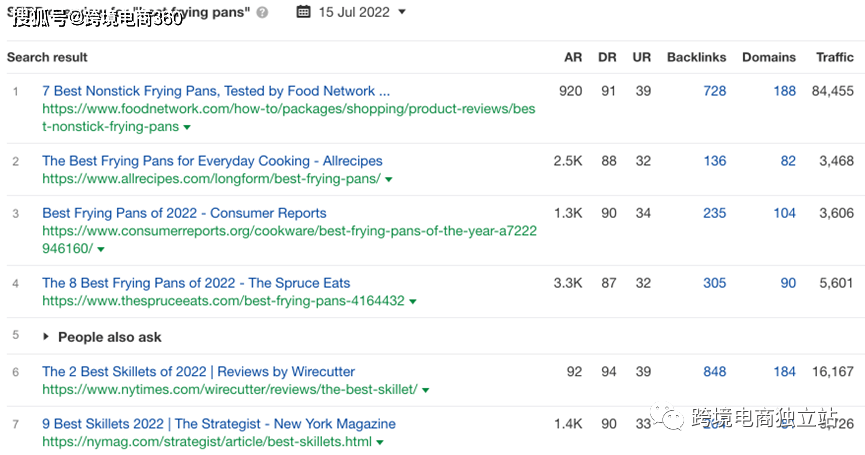Expand the thespruceeats.com URL dropdown arrow
Image resolution: width=865 pixels, height=455 pixels.
(413, 302)
